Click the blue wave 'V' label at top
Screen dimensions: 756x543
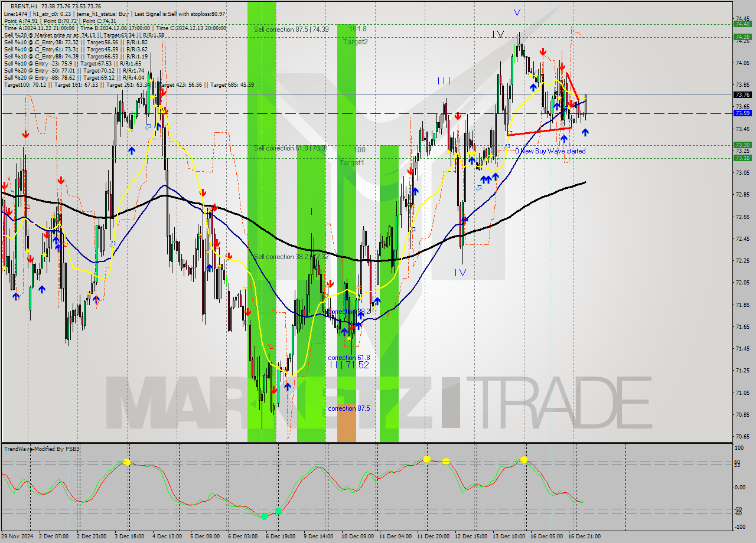point(517,12)
